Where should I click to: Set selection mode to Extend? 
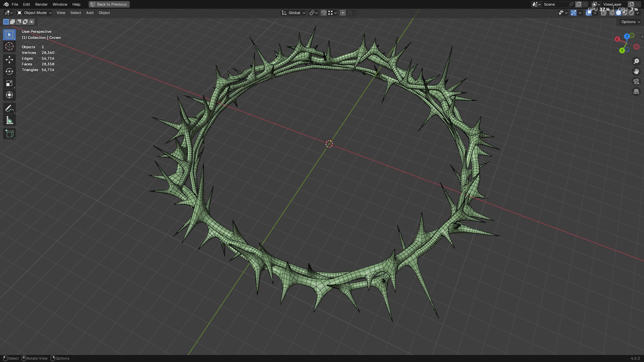point(12,22)
